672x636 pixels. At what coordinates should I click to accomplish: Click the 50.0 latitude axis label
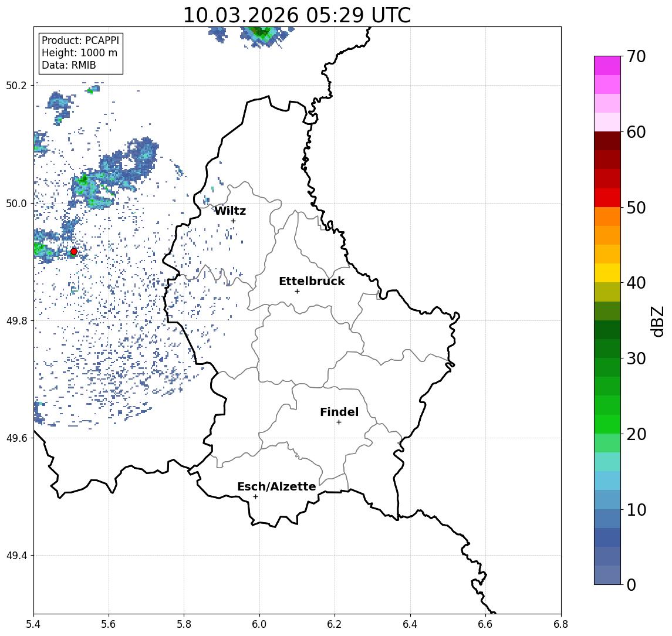click(16, 203)
